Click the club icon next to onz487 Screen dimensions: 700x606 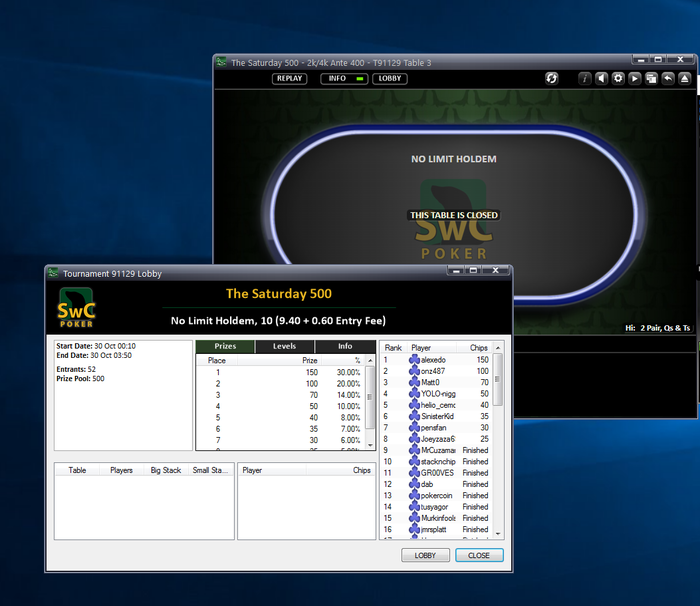click(414, 371)
